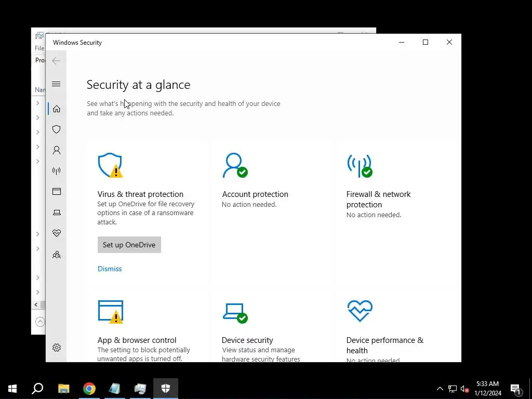Open Firewall & network protection sidebar antenna icon
532x399 pixels.
pyautogui.click(x=56, y=170)
